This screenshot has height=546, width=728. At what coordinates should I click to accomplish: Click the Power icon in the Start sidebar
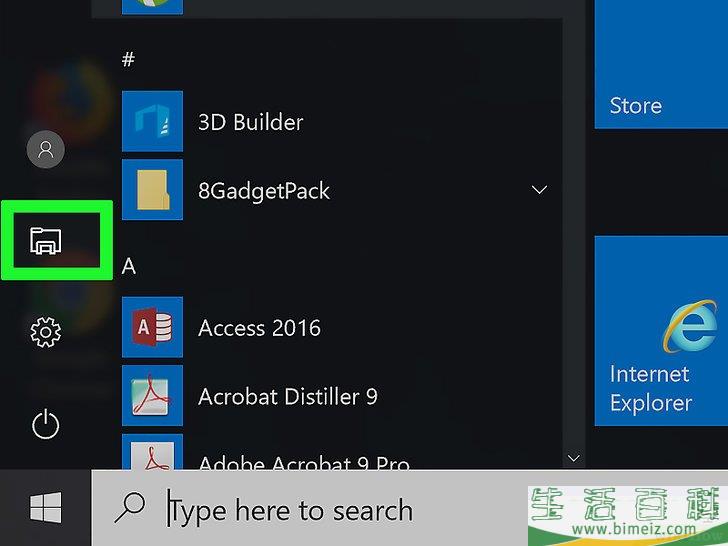[x=46, y=425]
